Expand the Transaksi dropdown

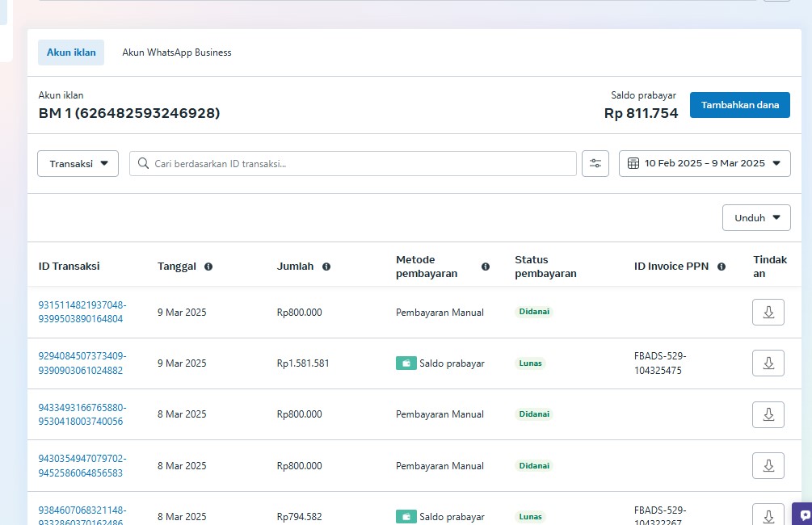[x=78, y=163]
